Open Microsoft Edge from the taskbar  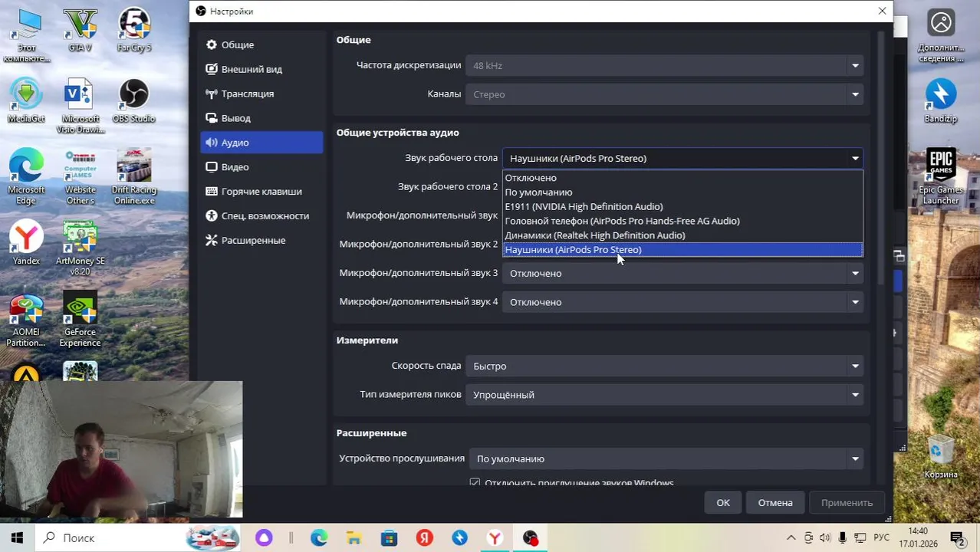319,538
